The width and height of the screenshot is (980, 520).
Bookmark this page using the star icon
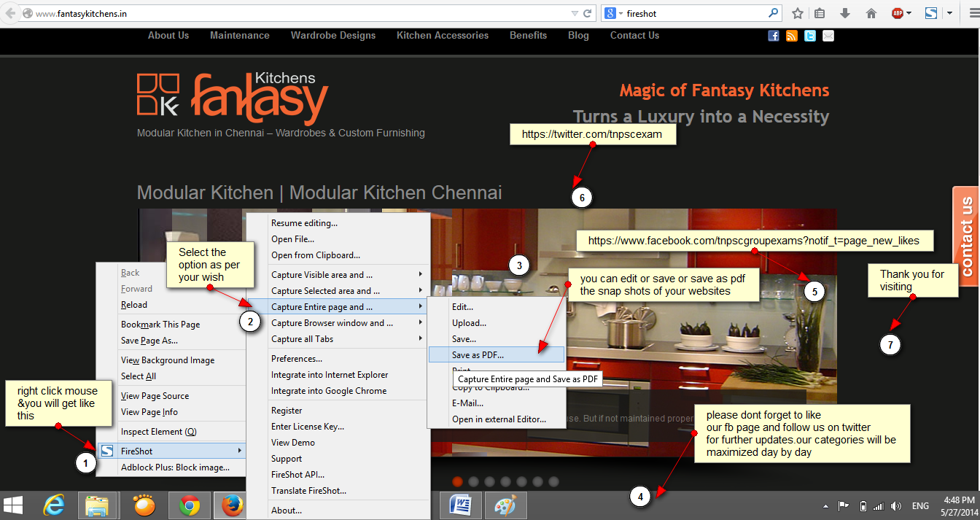tap(797, 12)
